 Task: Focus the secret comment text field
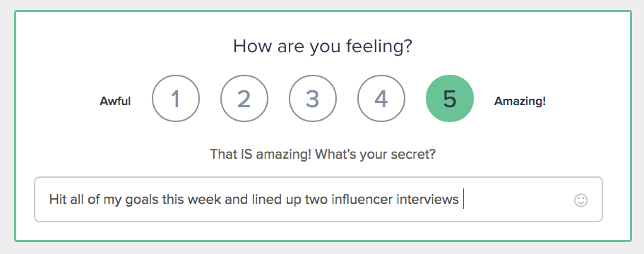pos(318,200)
